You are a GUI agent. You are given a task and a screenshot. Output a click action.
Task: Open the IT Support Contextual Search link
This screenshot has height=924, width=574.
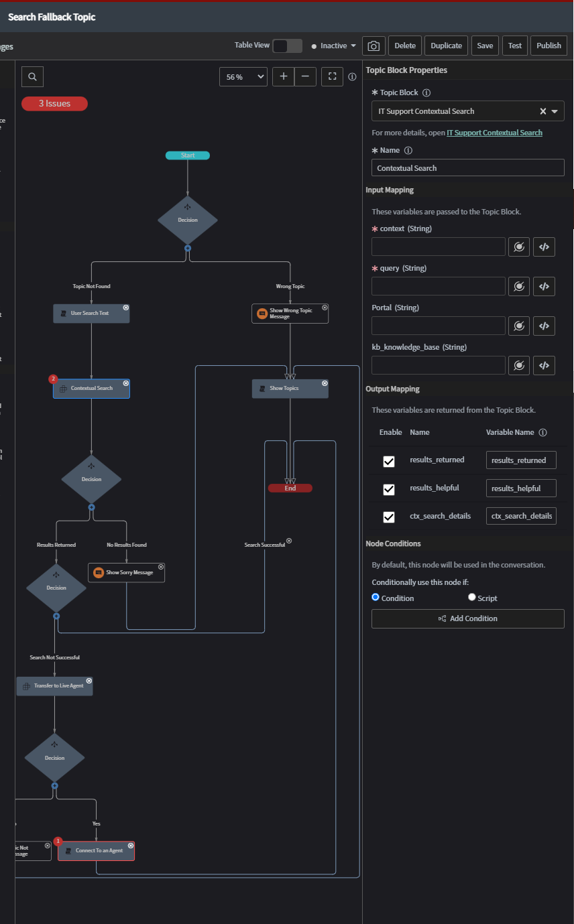[494, 133]
